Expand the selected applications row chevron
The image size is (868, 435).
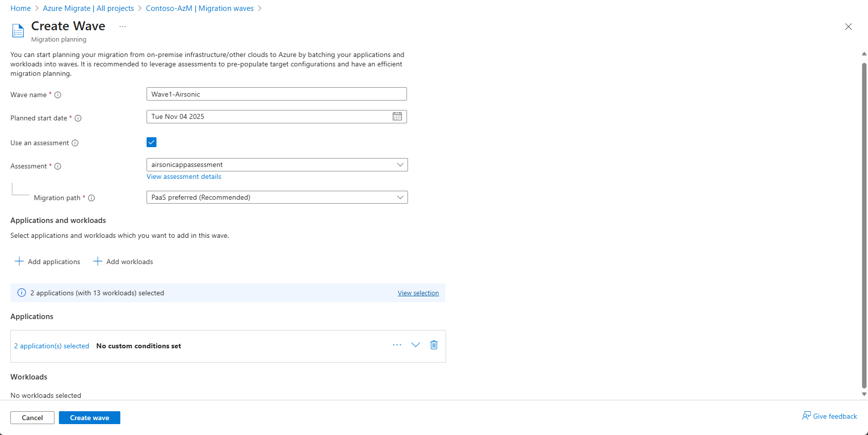click(415, 345)
